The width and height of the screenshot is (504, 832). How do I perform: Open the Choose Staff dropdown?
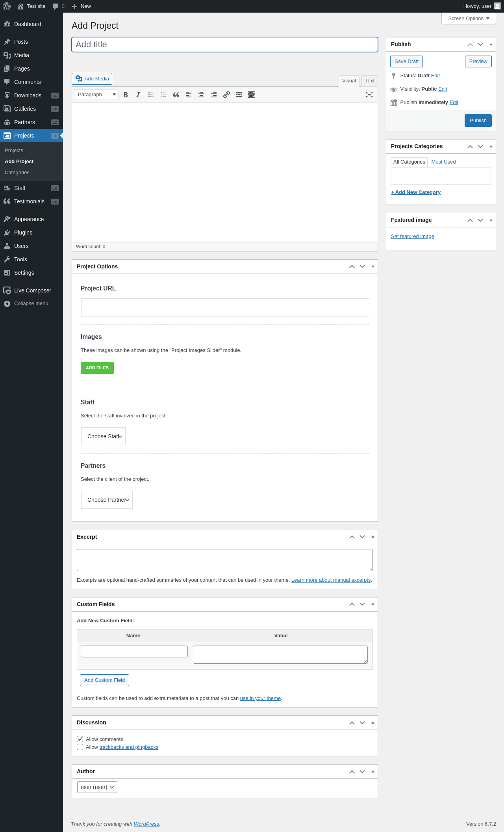click(x=103, y=436)
